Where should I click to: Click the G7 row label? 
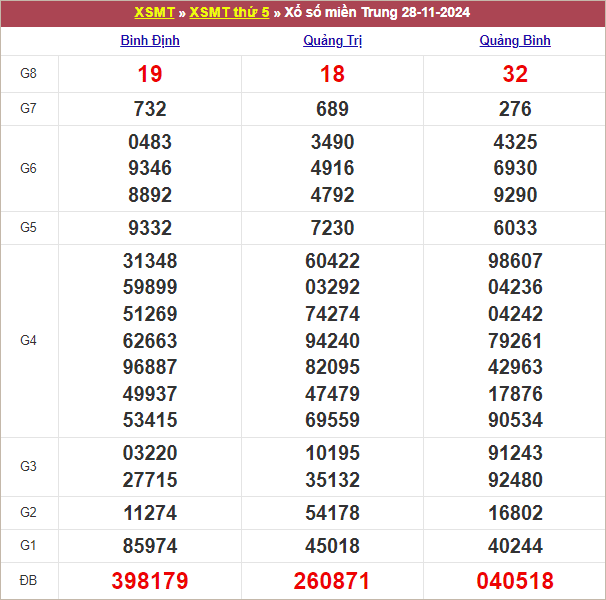tap(28, 108)
